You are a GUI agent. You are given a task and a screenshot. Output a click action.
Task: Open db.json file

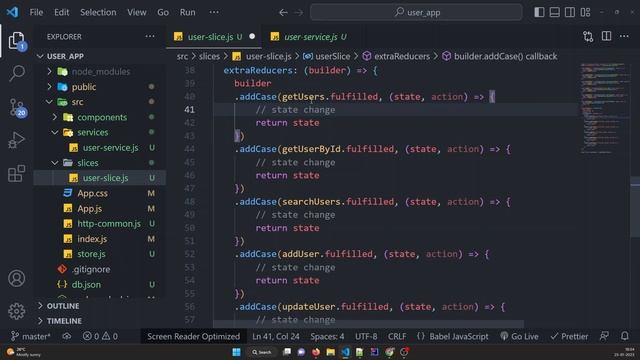point(100,284)
